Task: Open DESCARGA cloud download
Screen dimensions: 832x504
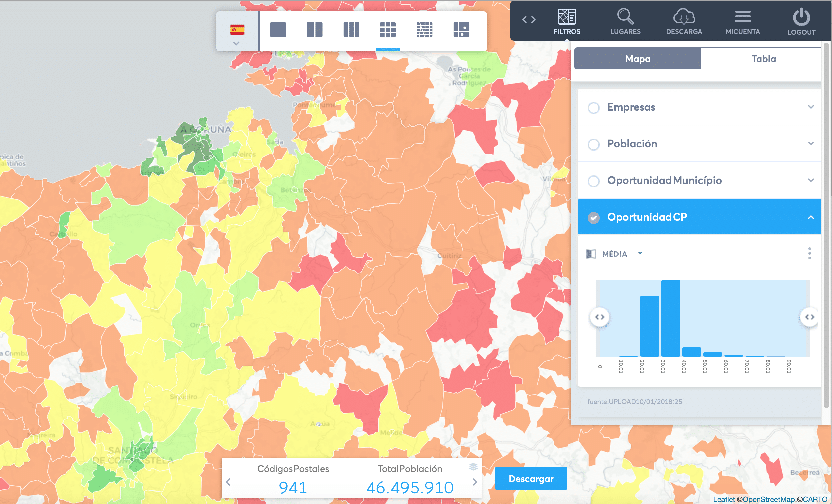Action: click(684, 22)
